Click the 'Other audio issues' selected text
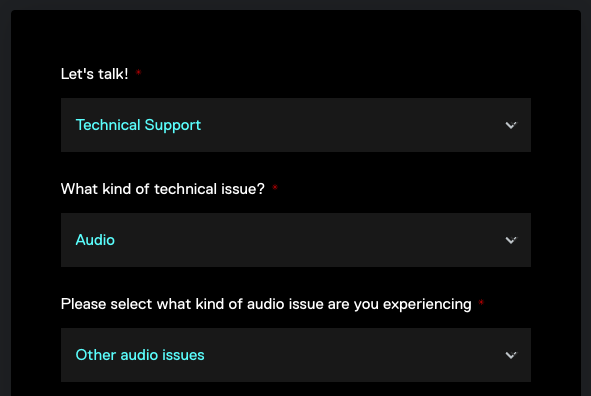Viewport: 591px width, 396px height. tap(140, 355)
